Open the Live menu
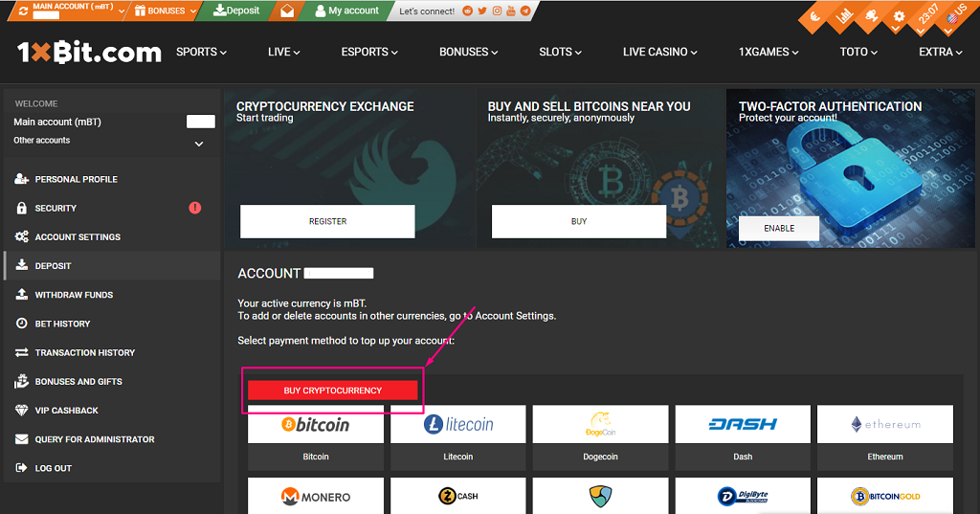Image resolution: width=980 pixels, height=514 pixels. pos(283,52)
